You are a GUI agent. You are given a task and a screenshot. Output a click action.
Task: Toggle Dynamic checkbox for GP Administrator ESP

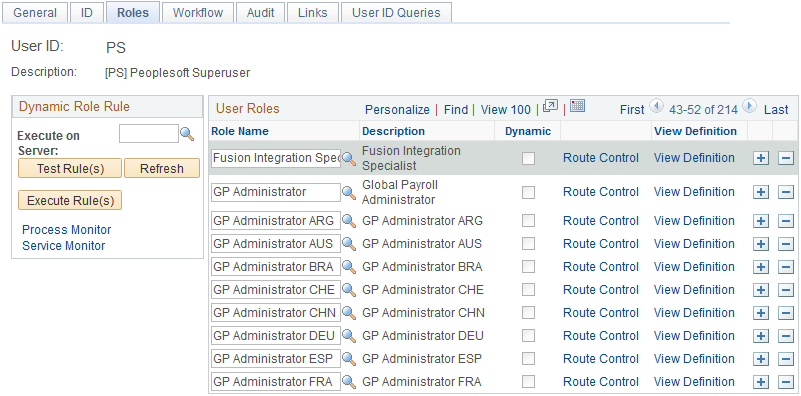point(528,359)
